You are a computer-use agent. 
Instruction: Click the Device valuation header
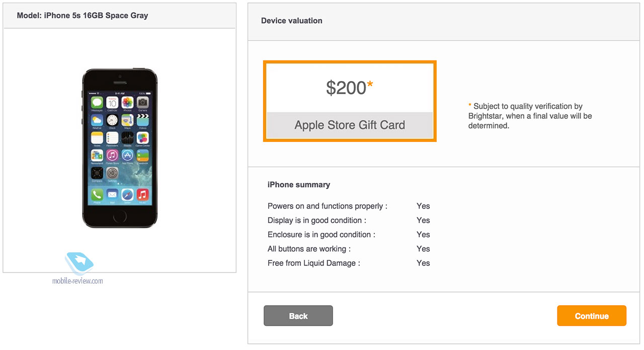(292, 21)
